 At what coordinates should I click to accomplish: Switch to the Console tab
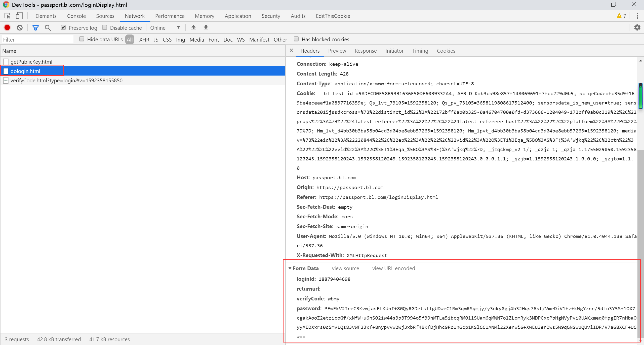76,16
